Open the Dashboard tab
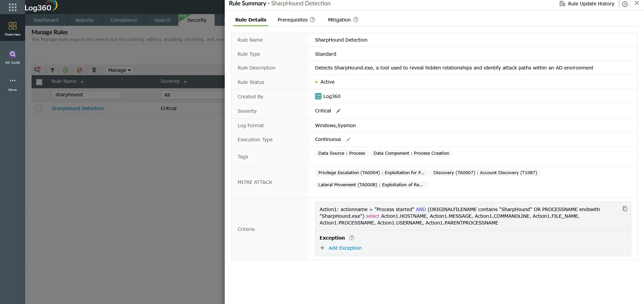This screenshot has width=644, height=304. (46, 20)
